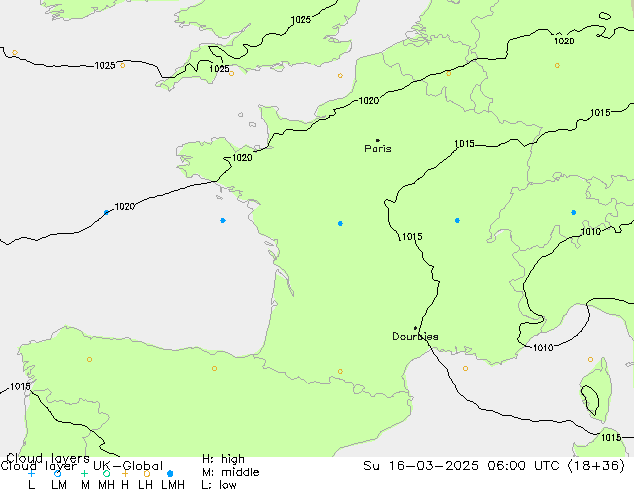Click the orange marker at the far top-left
Viewport: 634px width, 490px height.
pyautogui.click(x=15, y=52)
